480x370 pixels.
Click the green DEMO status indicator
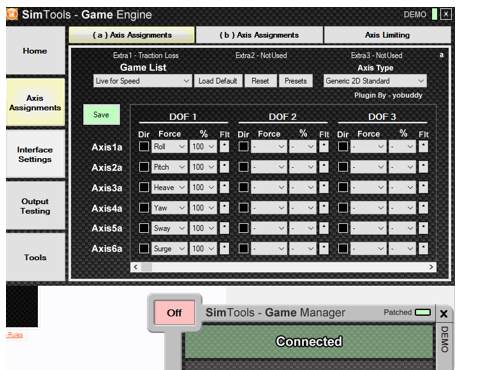point(434,14)
